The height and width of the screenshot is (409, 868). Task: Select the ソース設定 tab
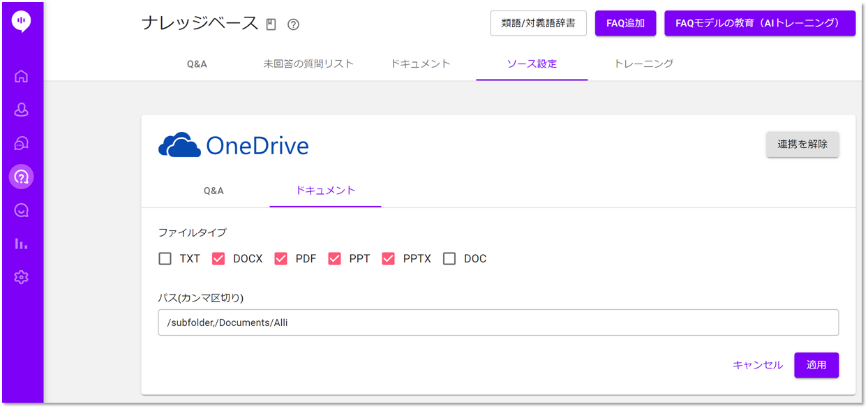(532, 64)
